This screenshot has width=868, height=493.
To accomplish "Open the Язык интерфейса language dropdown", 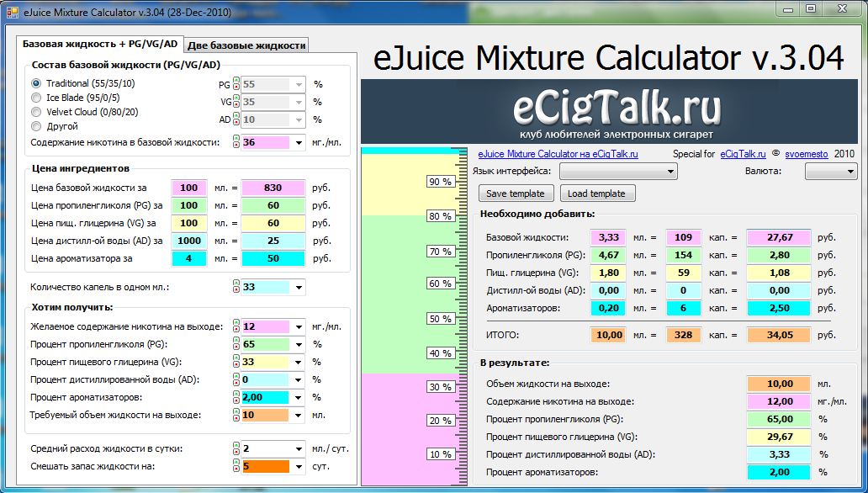I will tap(618, 172).
